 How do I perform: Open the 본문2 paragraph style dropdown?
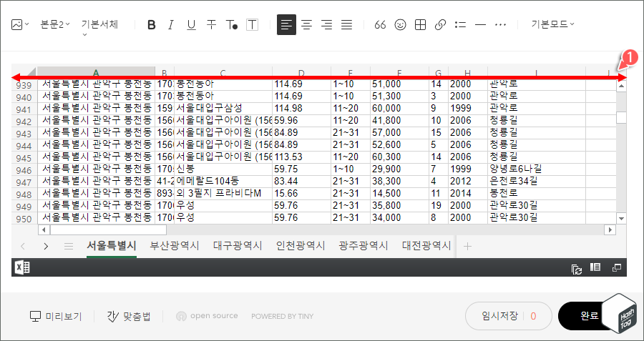click(x=55, y=24)
